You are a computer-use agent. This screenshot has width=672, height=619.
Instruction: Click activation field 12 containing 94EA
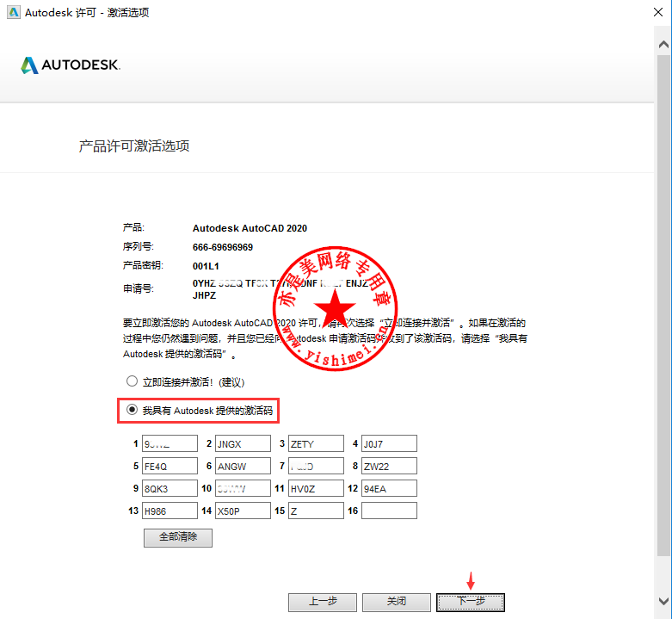pyautogui.click(x=389, y=488)
